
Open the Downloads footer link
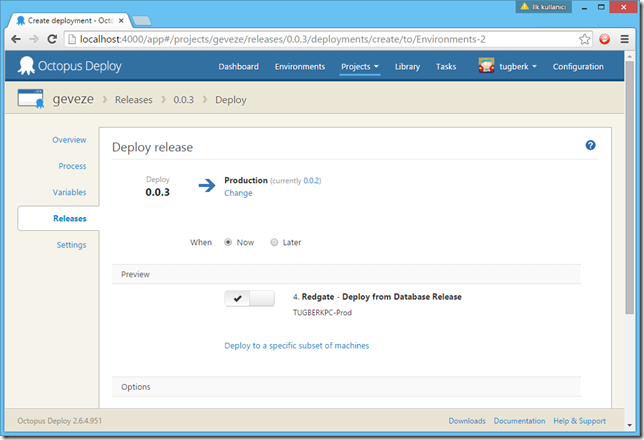coord(467,421)
